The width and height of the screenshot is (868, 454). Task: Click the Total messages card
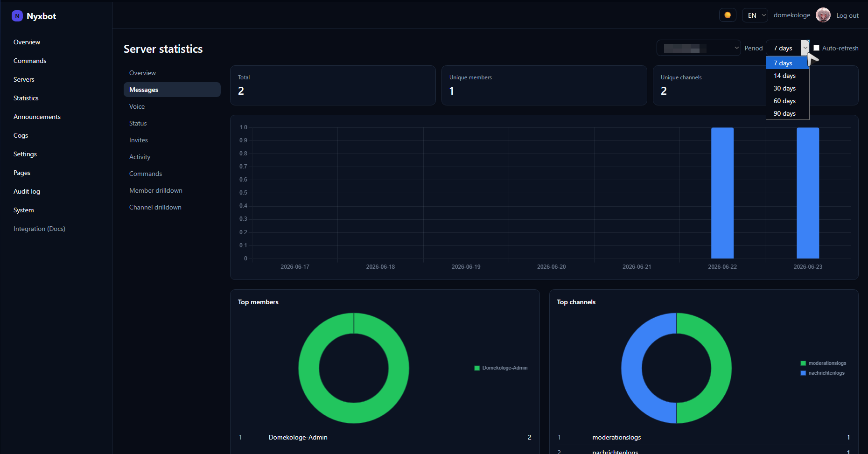333,85
